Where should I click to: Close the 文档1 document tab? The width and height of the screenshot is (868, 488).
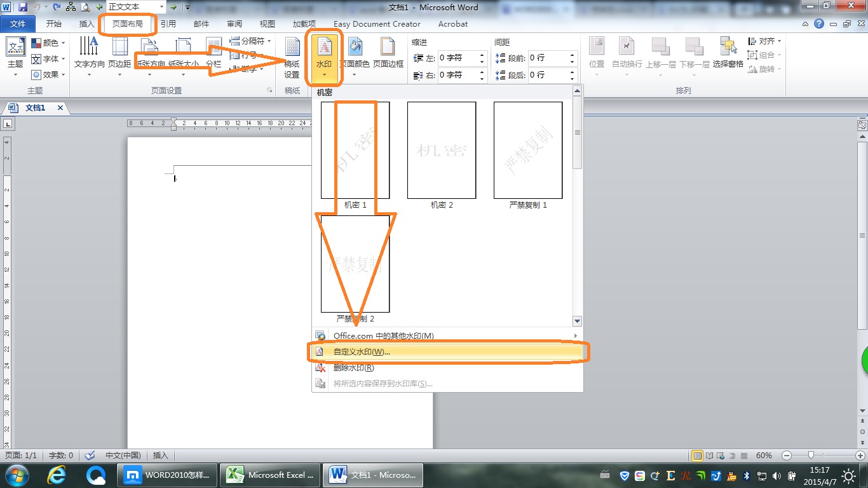click(60, 108)
